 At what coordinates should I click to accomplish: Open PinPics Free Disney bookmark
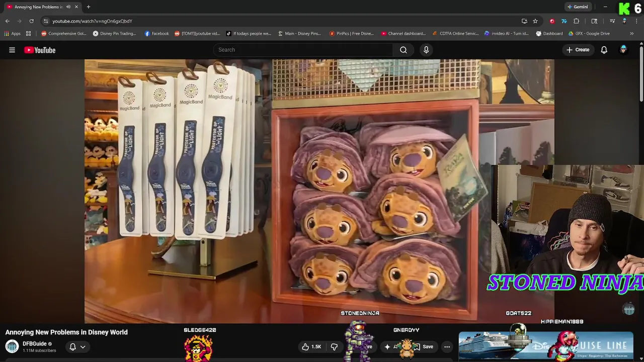(352, 34)
